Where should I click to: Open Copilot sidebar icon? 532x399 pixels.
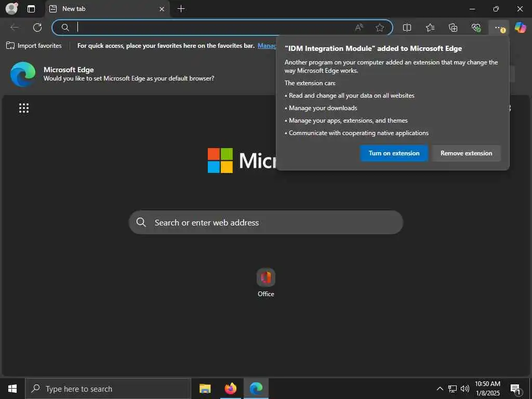click(520, 28)
